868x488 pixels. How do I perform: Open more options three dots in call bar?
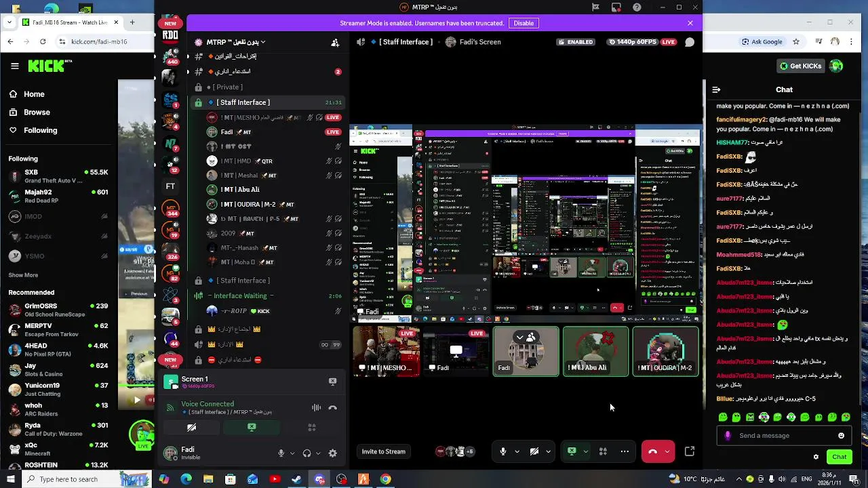pos(625,451)
